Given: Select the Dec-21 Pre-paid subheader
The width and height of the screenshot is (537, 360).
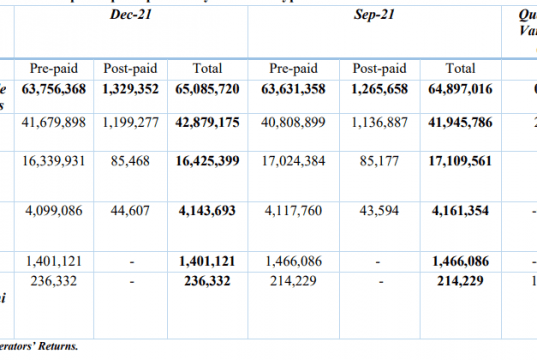Looking at the screenshot, I should [54, 69].
